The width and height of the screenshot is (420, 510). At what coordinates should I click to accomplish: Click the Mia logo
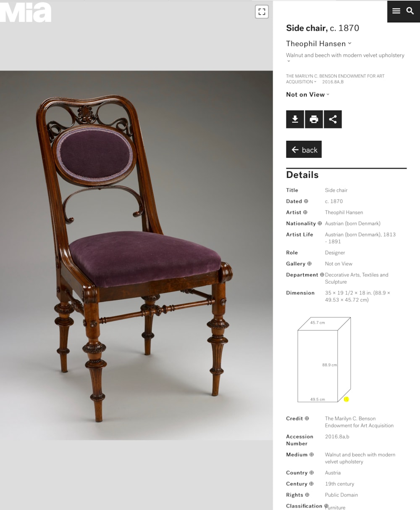(x=26, y=12)
